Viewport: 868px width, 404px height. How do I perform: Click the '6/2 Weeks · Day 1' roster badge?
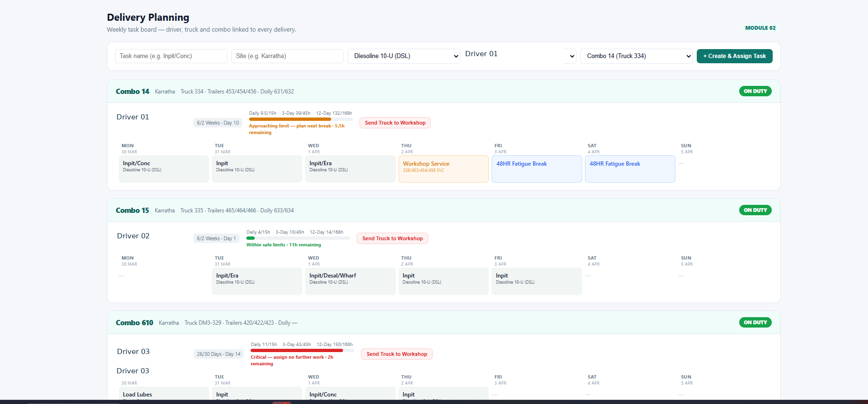point(217,238)
